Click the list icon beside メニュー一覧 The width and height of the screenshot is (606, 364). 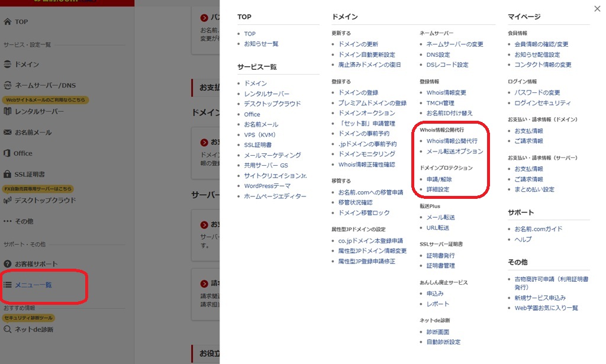click(7, 285)
